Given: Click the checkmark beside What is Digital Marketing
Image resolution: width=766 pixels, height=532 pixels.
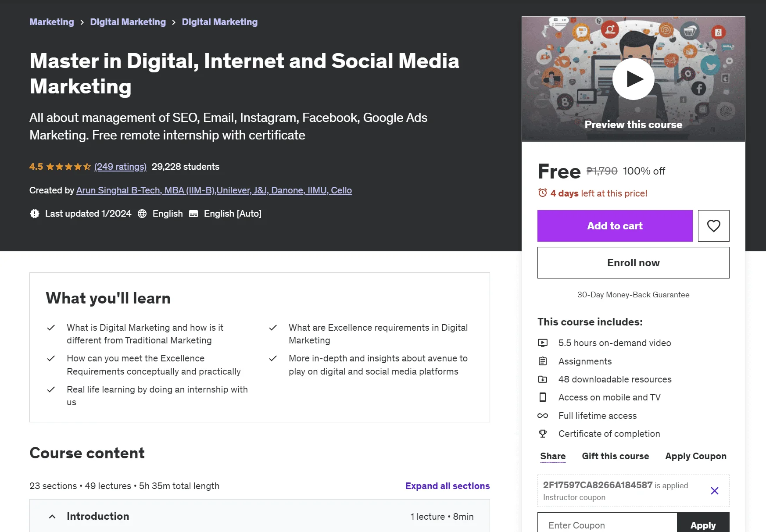Looking at the screenshot, I should pos(51,328).
